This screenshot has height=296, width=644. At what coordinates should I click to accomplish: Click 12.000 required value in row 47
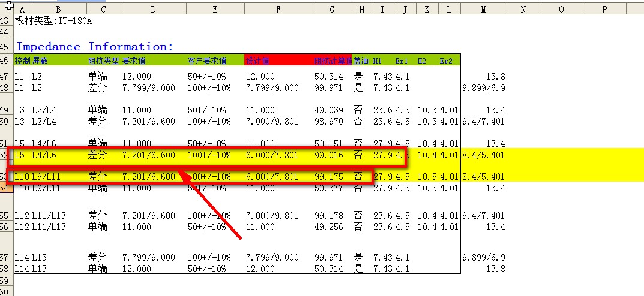click(137, 77)
